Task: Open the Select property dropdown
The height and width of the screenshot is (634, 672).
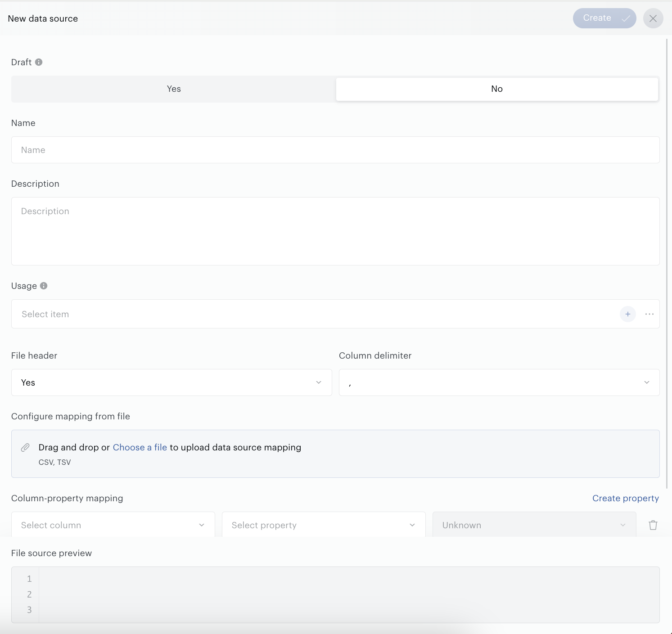Action: tap(324, 525)
